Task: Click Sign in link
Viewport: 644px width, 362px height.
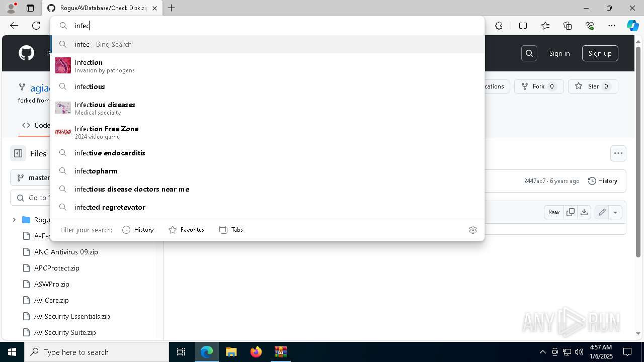Action: [x=559, y=53]
